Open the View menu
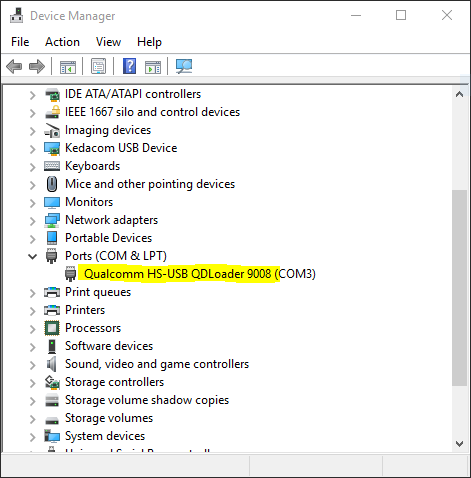 pos(108,42)
